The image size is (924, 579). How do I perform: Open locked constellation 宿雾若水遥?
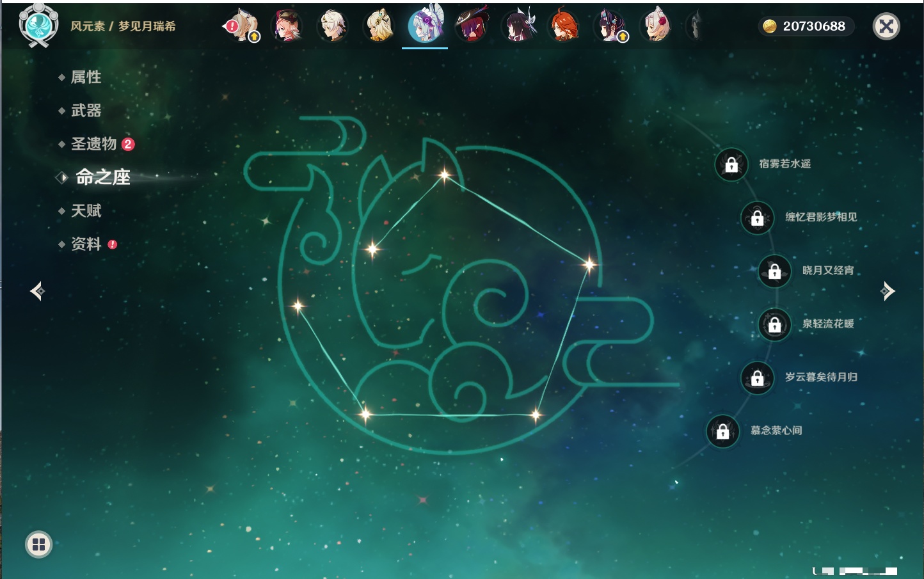731,164
